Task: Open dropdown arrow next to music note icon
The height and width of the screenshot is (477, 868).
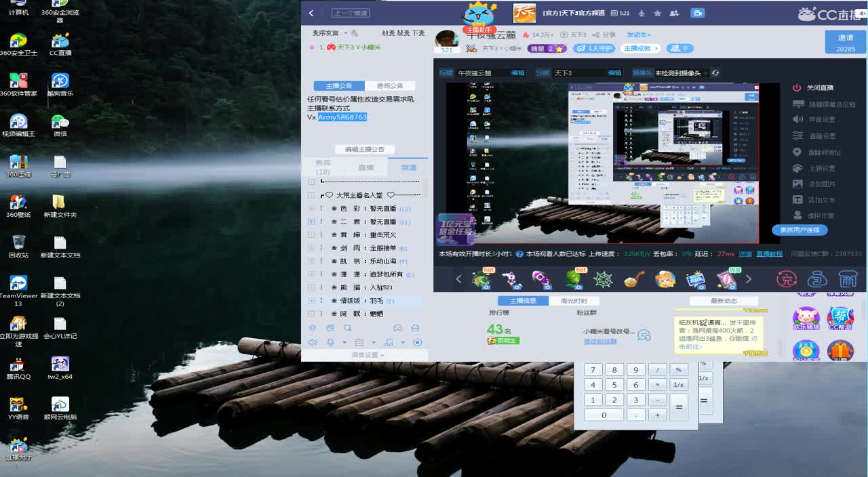Action: [403, 343]
